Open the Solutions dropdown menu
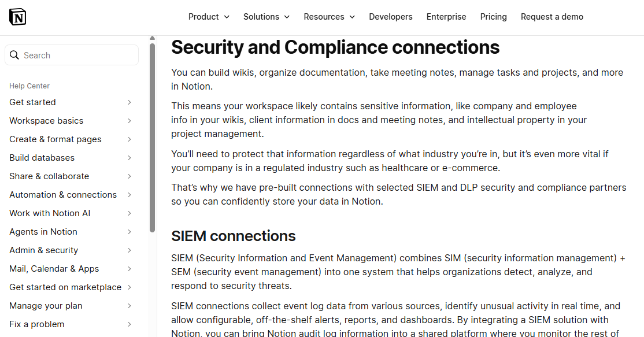The height and width of the screenshot is (337, 644). (266, 17)
